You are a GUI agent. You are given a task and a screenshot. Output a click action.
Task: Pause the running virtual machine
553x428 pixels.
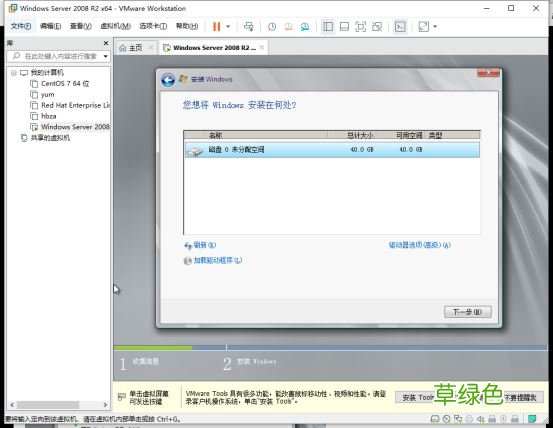click(x=216, y=26)
